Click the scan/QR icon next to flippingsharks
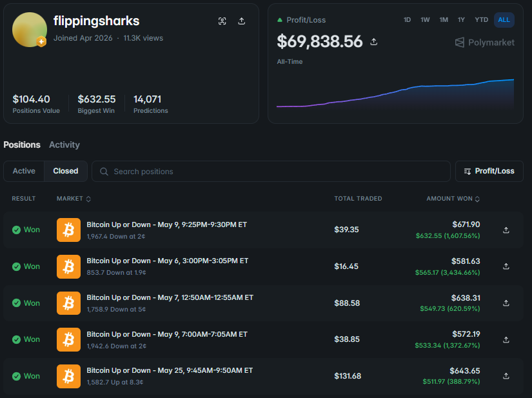 (x=222, y=21)
